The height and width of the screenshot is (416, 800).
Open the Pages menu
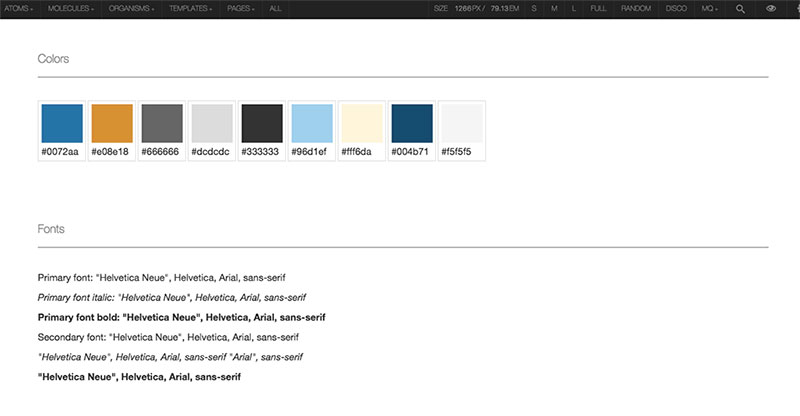pyautogui.click(x=240, y=8)
